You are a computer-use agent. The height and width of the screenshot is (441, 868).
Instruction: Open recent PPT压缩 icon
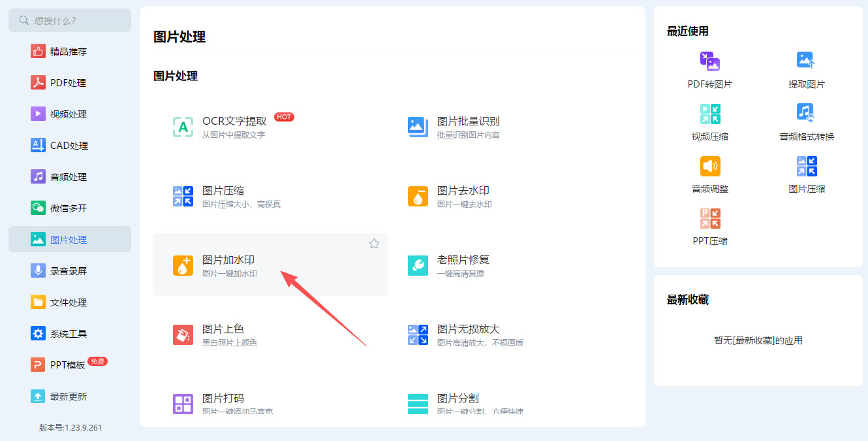tap(710, 218)
